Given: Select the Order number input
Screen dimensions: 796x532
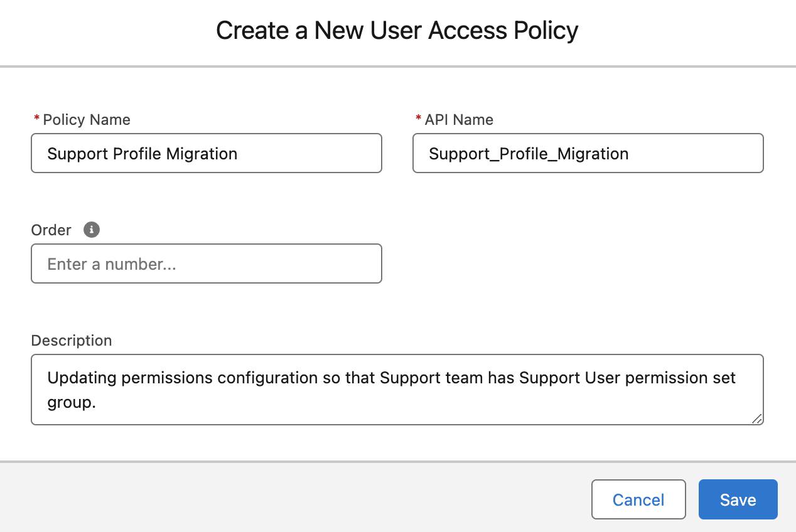Looking at the screenshot, I should 207,263.
